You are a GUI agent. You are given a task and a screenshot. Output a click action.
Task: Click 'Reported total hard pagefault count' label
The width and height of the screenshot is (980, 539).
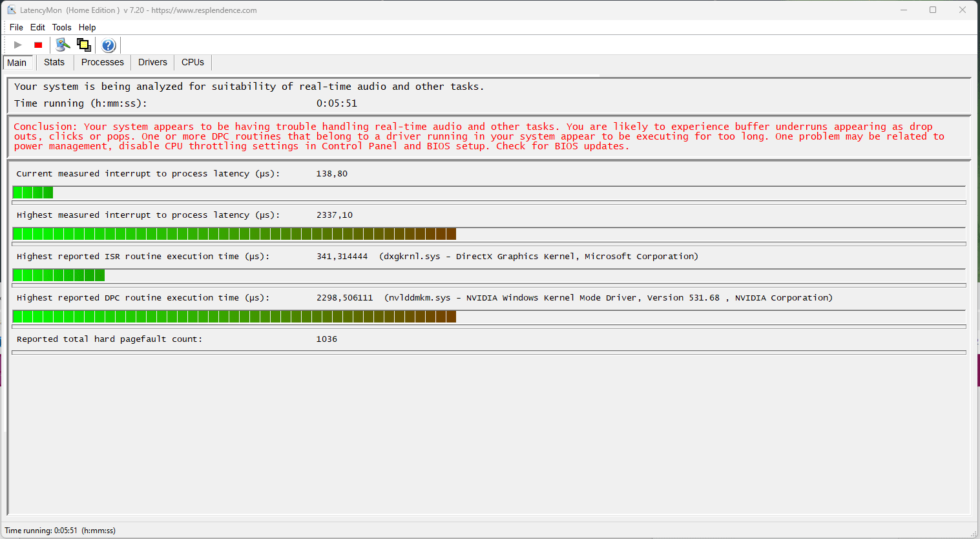pyautogui.click(x=109, y=339)
